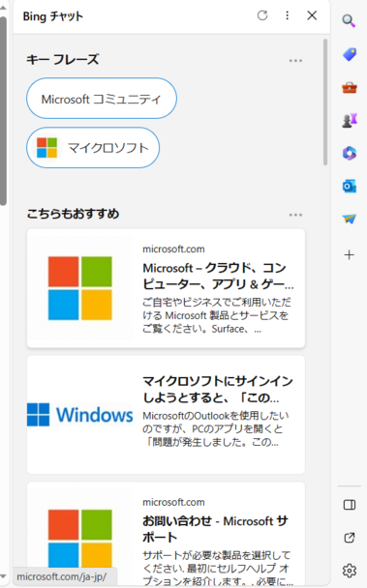Open the Microsoft 365 icon in sidebar
Viewport: 367px width, 588px height.
(350, 153)
